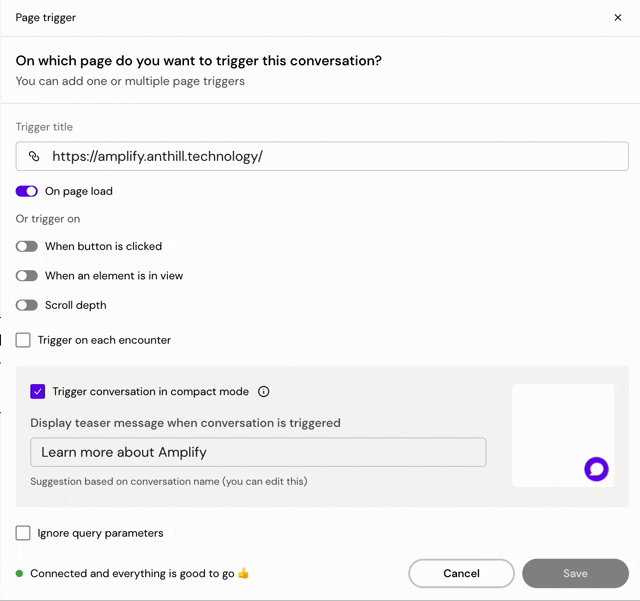Viewport: 640px width, 601px height.
Task: Click the compact mode preview thumbnail
Action: 563,435
